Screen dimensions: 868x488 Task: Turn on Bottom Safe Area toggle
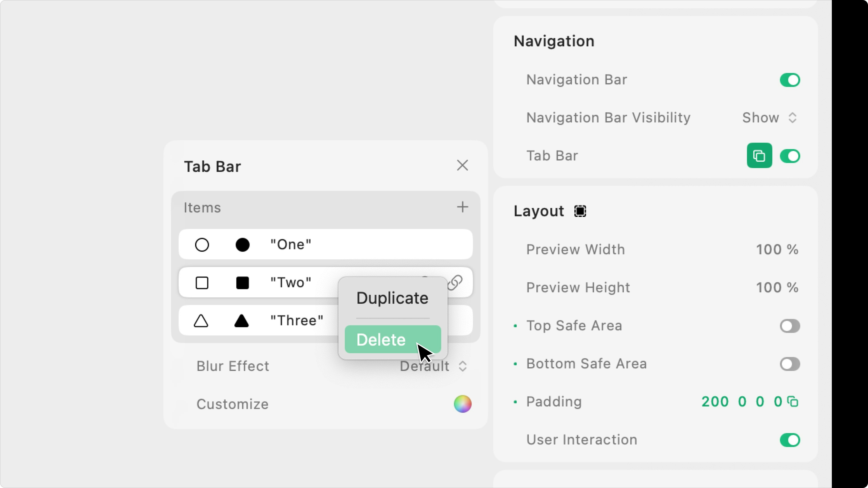pos(790,364)
